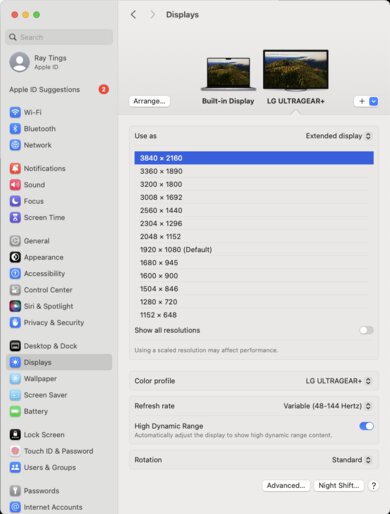
Task: Click the Arrange... button
Action: tap(149, 101)
